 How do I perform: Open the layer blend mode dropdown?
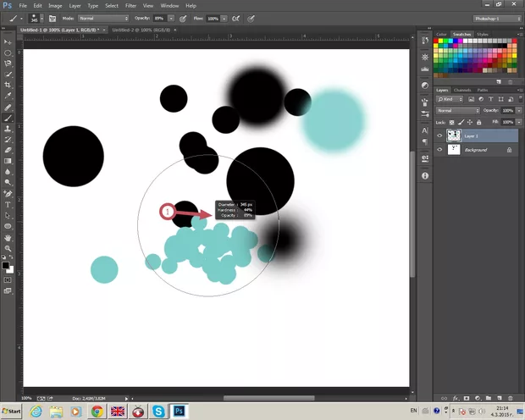click(456, 110)
